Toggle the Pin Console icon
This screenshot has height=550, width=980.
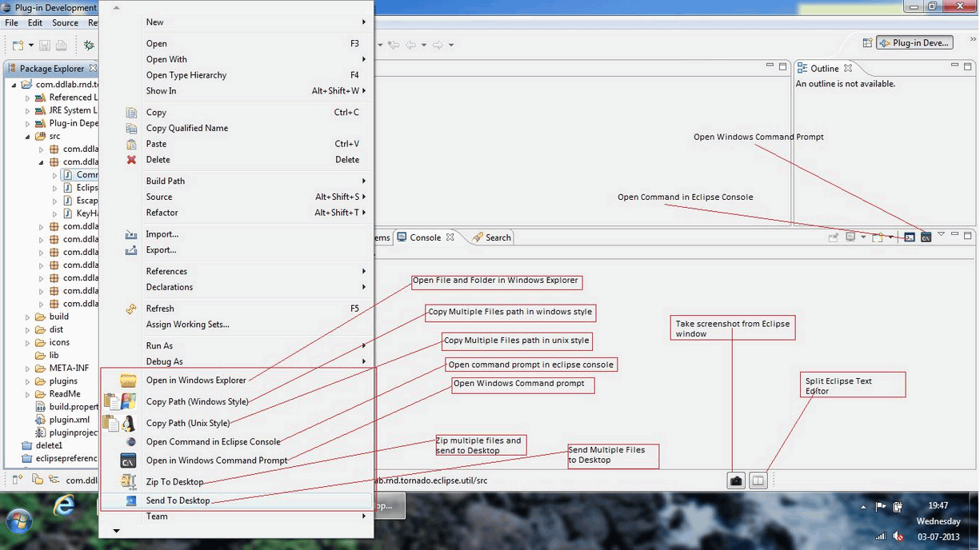pyautogui.click(x=833, y=237)
